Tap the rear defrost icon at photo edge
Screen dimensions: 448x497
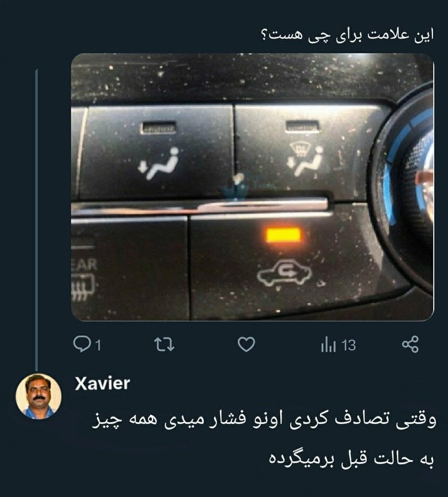[83, 288]
